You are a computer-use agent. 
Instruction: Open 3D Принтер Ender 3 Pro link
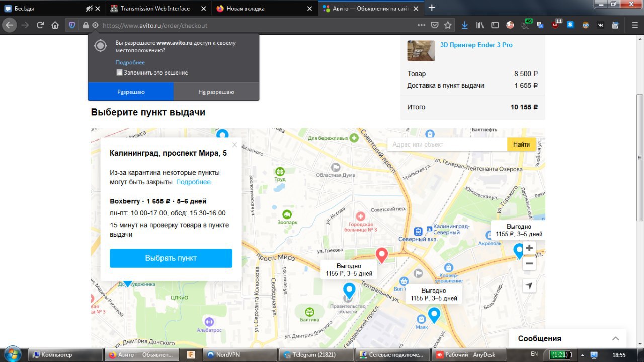476,45
